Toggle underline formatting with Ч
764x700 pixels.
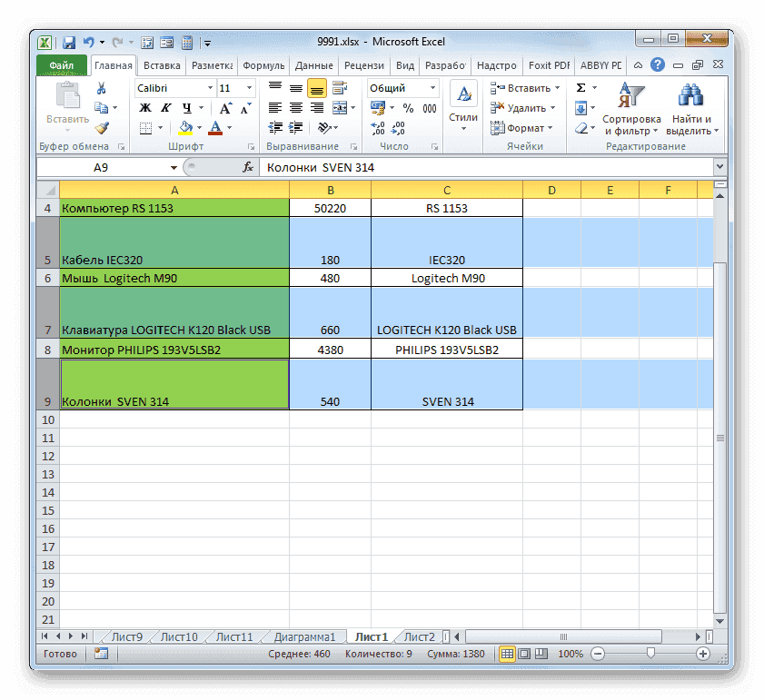click(x=184, y=107)
